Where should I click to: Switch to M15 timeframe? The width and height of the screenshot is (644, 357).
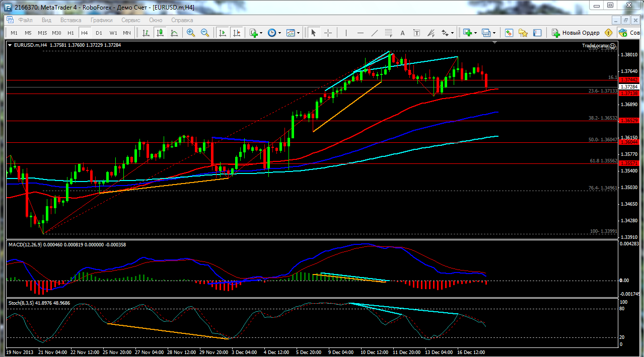coord(42,33)
